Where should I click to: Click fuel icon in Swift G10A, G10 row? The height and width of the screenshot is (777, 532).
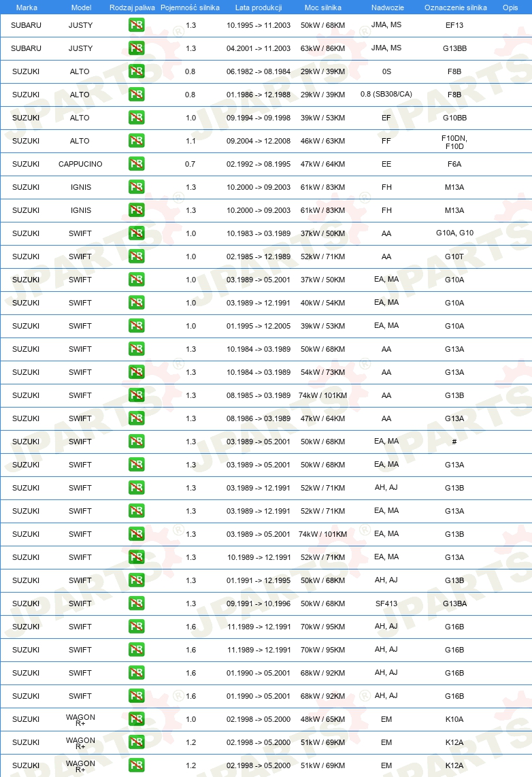[136, 233]
